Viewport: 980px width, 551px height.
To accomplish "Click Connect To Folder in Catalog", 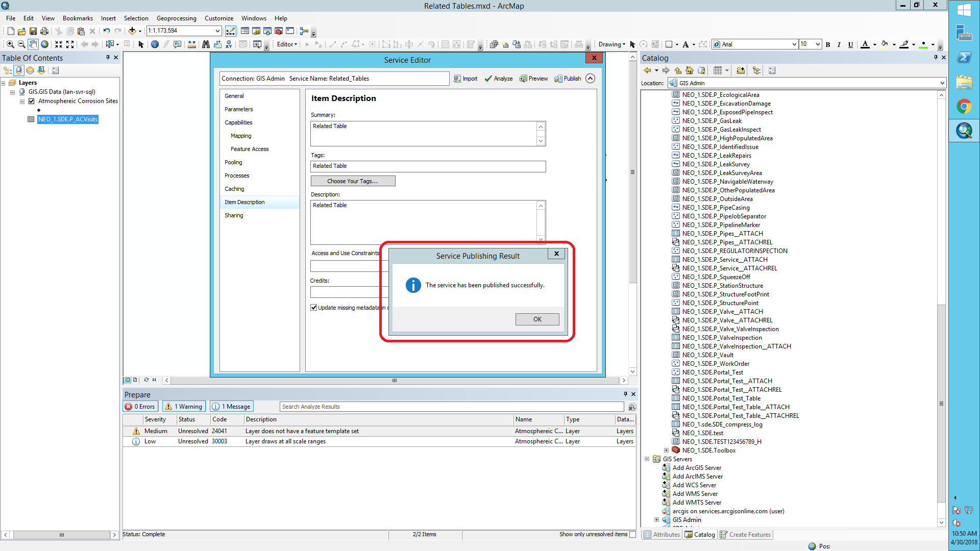I will pyautogui.click(x=741, y=70).
